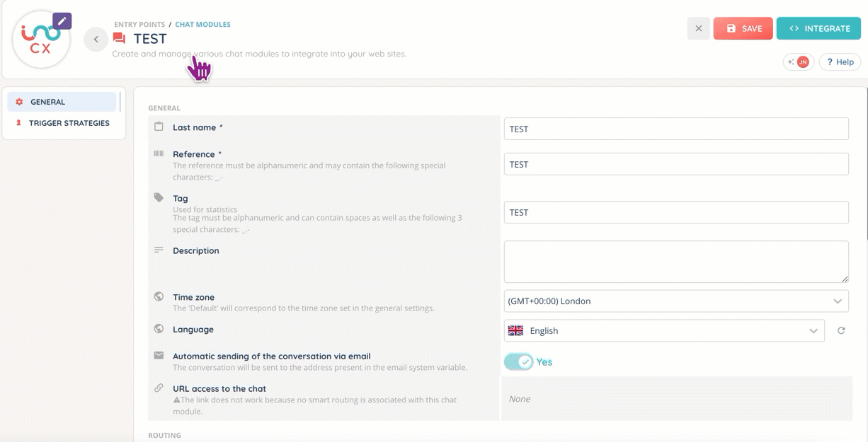Click the JN user avatar icon
This screenshot has width=868, height=442.
click(x=802, y=62)
